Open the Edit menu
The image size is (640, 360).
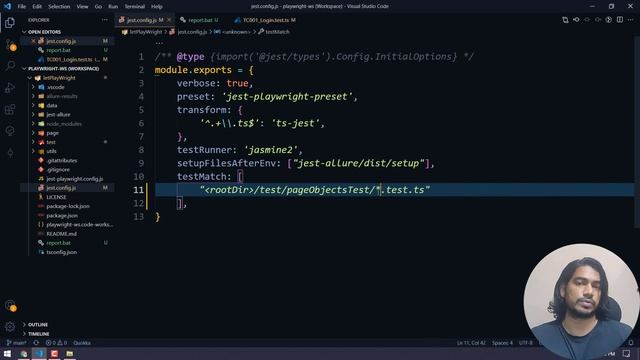point(37,7)
